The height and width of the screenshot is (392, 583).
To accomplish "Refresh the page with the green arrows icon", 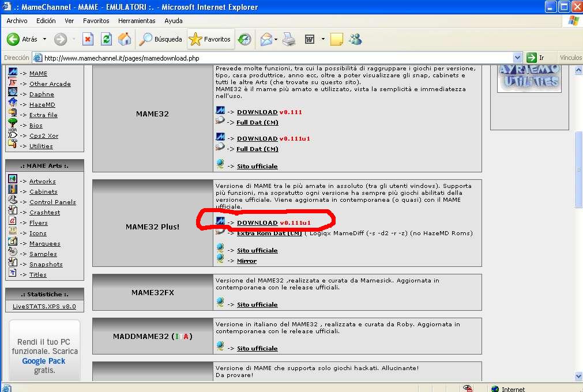I will 106,39.
